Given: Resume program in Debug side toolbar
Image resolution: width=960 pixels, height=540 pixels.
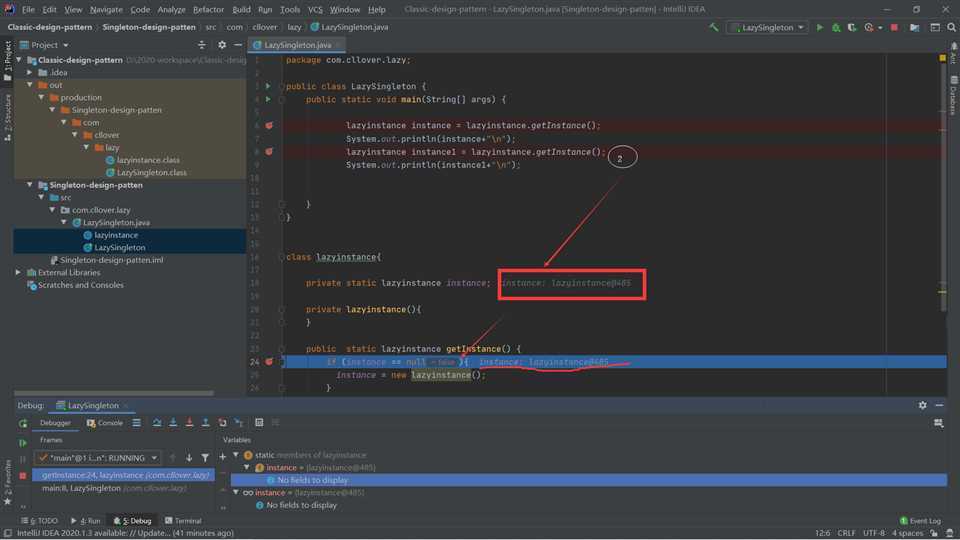Looking at the screenshot, I should click(x=22, y=442).
